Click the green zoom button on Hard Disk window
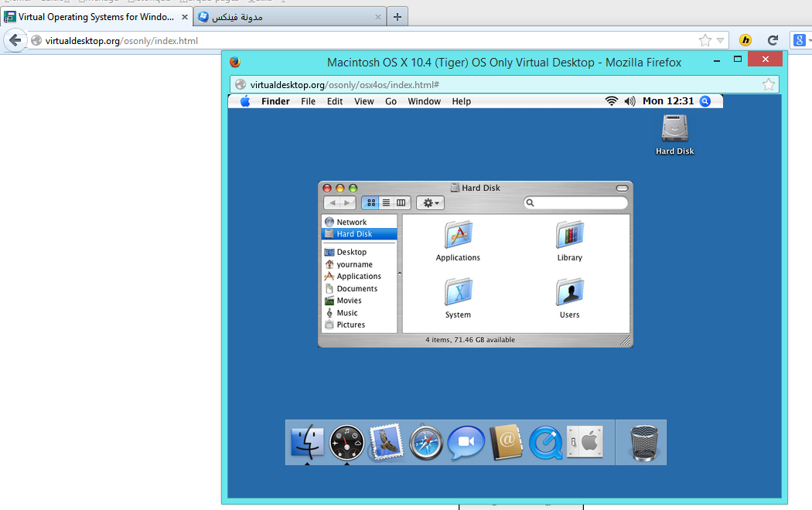 pyautogui.click(x=353, y=189)
